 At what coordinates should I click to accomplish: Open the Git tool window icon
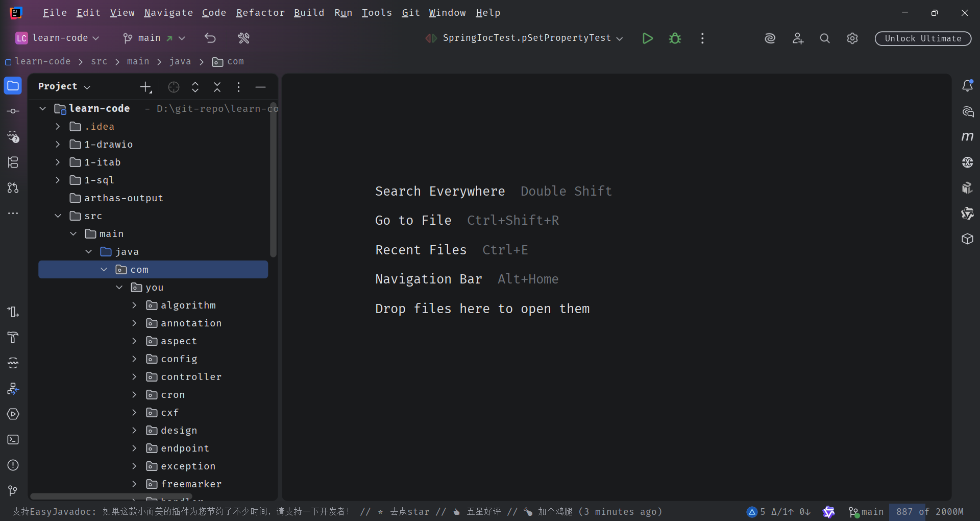(13, 491)
